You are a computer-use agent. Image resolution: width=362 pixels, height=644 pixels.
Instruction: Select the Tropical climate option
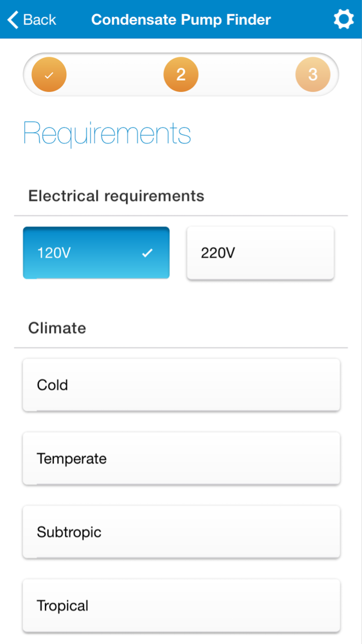pos(181,605)
